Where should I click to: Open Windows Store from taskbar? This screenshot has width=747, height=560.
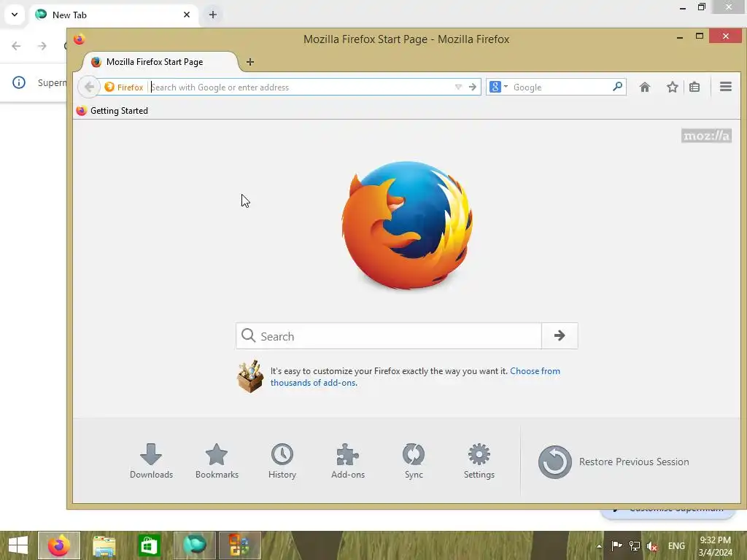149,545
